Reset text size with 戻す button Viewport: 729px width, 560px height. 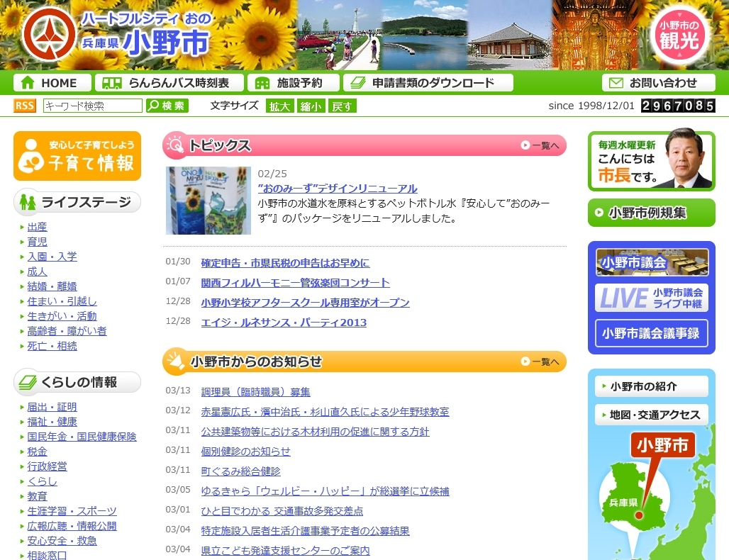point(343,106)
